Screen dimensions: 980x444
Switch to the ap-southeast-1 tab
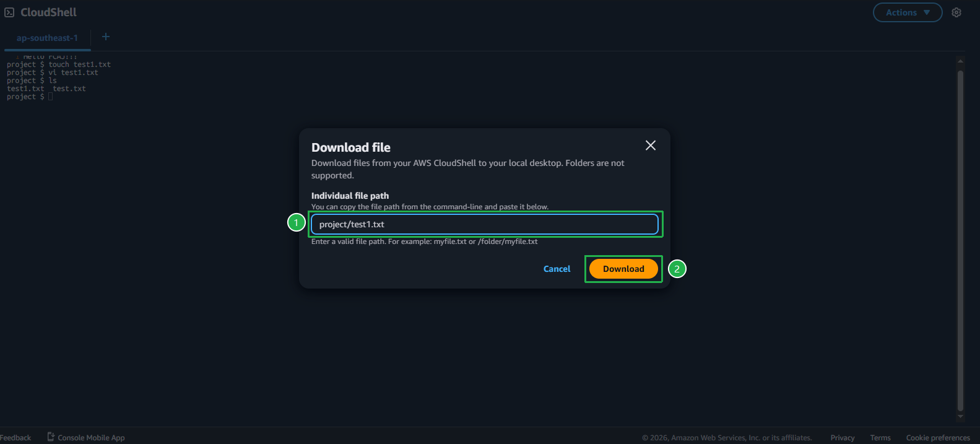click(47, 38)
